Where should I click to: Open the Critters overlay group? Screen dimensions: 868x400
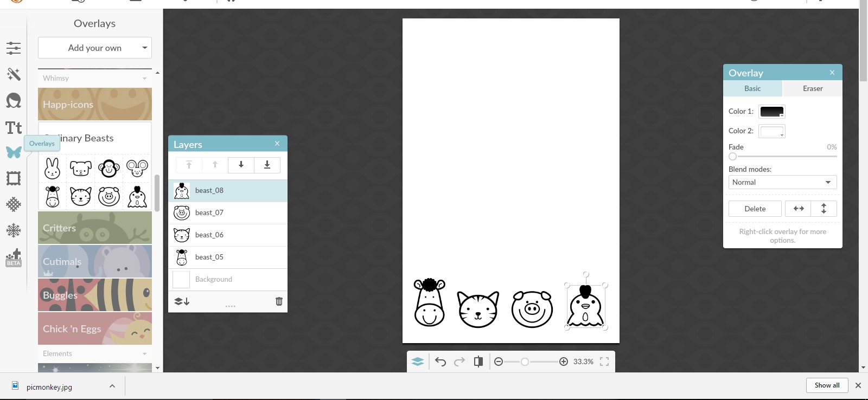point(95,228)
